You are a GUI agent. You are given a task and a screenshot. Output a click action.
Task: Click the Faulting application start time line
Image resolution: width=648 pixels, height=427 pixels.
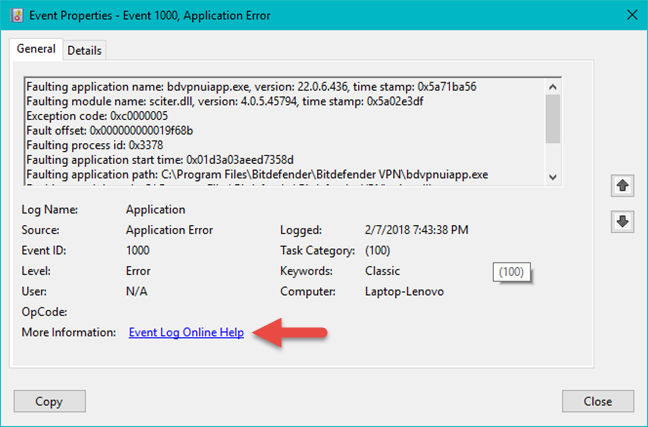pyautogui.click(x=160, y=160)
